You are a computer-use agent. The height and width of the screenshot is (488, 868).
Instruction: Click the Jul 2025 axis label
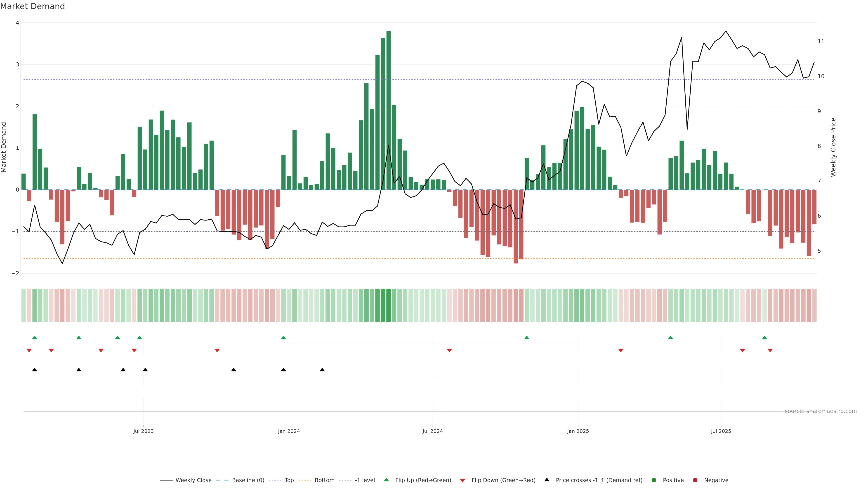pyautogui.click(x=721, y=431)
